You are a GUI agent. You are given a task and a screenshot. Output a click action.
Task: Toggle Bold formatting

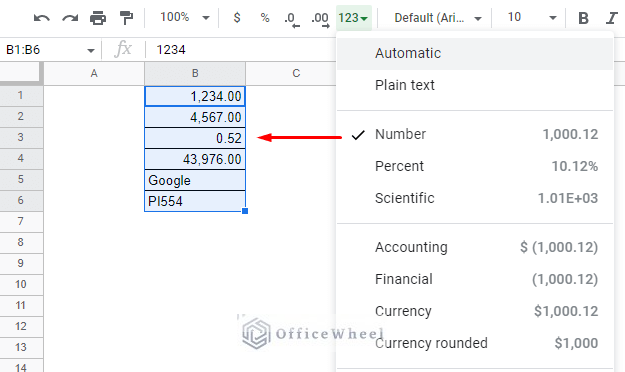pyautogui.click(x=583, y=18)
